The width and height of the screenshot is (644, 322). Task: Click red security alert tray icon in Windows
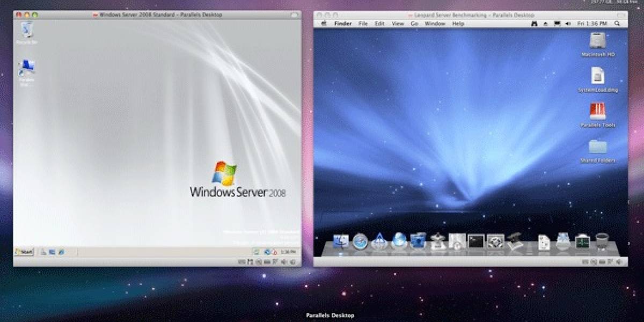point(274,251)
